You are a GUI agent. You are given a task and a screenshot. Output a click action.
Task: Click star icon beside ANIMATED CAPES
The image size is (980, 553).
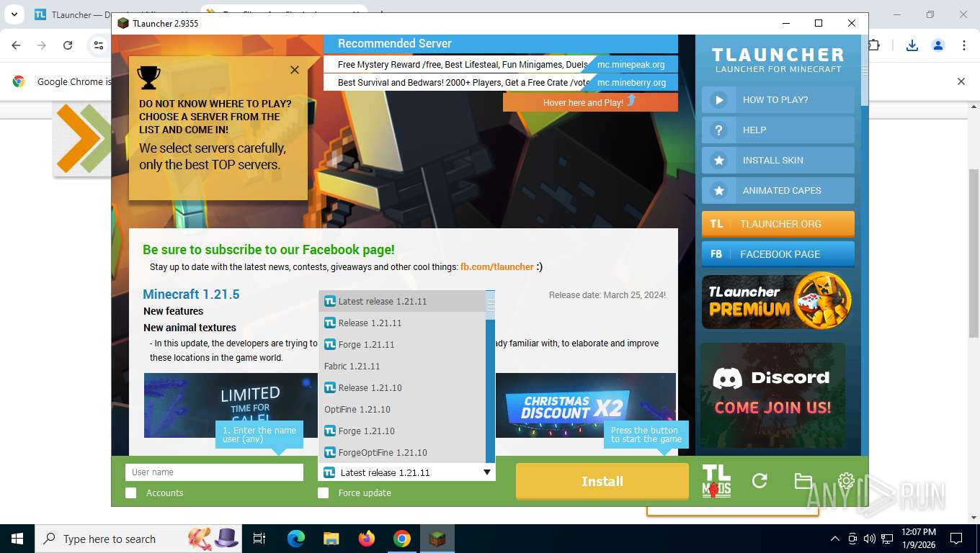pos(718,191)
